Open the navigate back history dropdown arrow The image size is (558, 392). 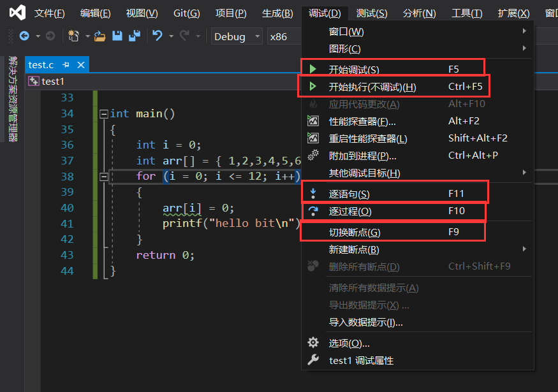tap(38, 36)
